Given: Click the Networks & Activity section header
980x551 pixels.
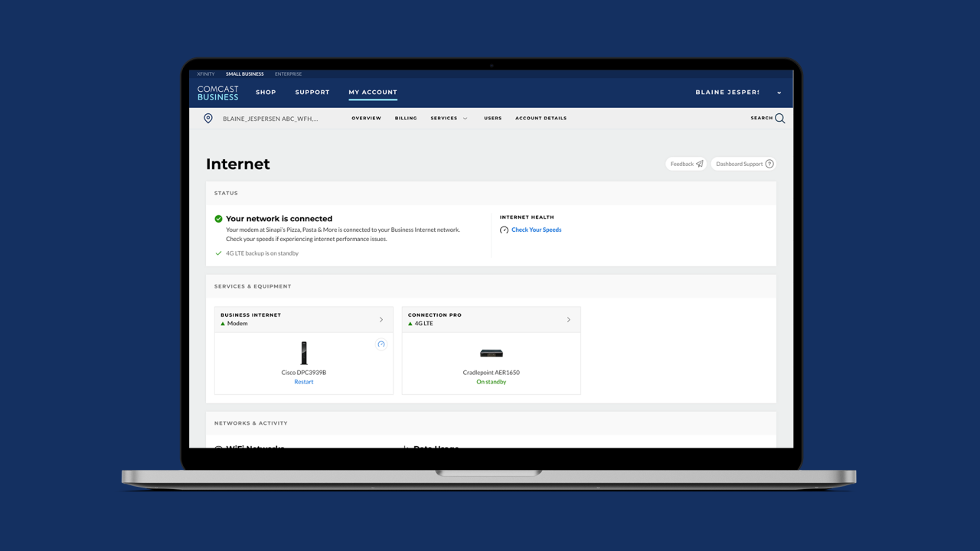Looking at the screenshot, I should click(251, 423).
